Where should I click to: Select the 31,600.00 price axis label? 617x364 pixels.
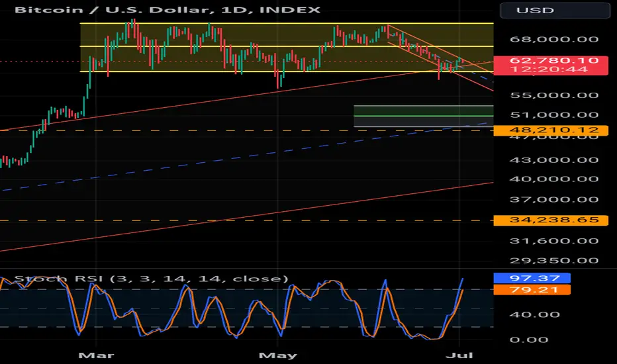click(x=554, y=241)
